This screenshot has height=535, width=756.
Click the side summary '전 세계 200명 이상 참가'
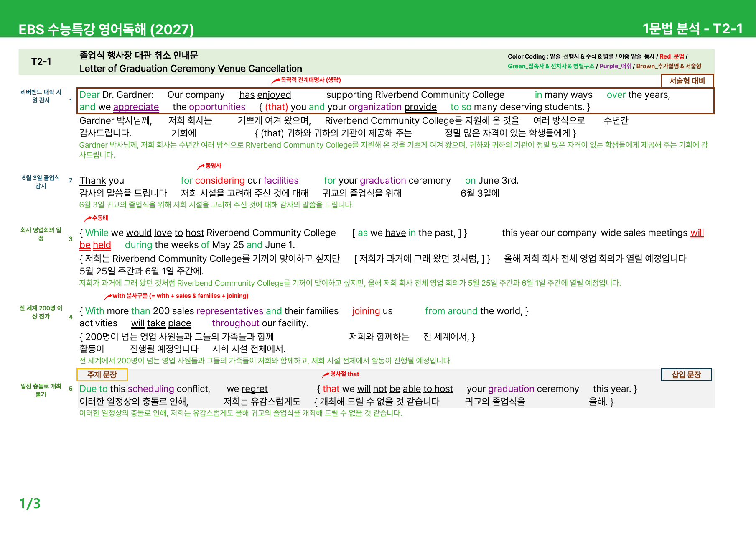41,312
